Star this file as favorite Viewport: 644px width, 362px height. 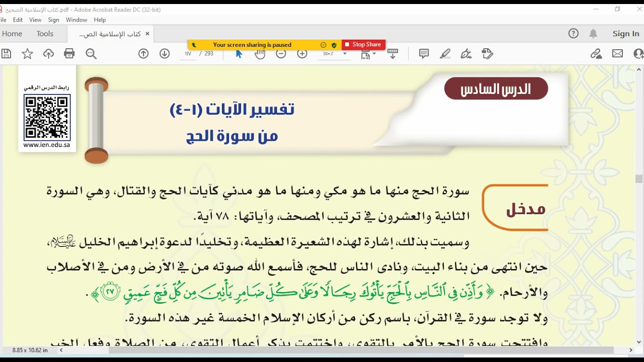coord(27,54)
